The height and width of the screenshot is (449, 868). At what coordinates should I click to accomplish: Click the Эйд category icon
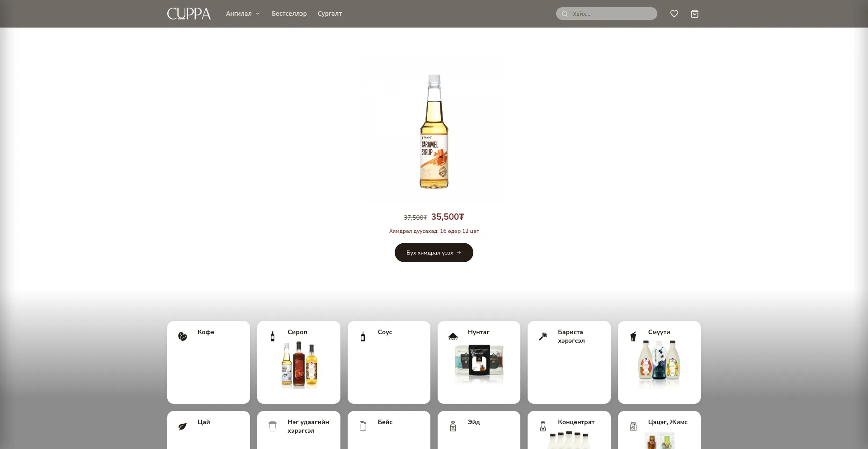click(453, 426)
